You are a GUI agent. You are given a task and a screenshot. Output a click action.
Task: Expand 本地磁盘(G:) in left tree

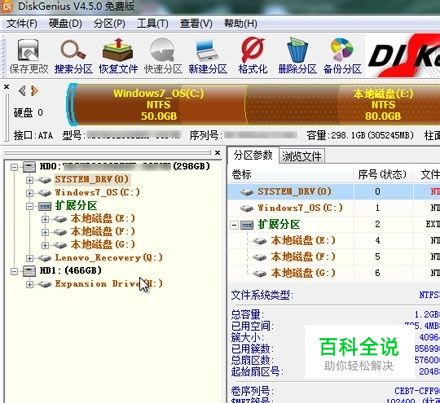[x=45, y=245]
